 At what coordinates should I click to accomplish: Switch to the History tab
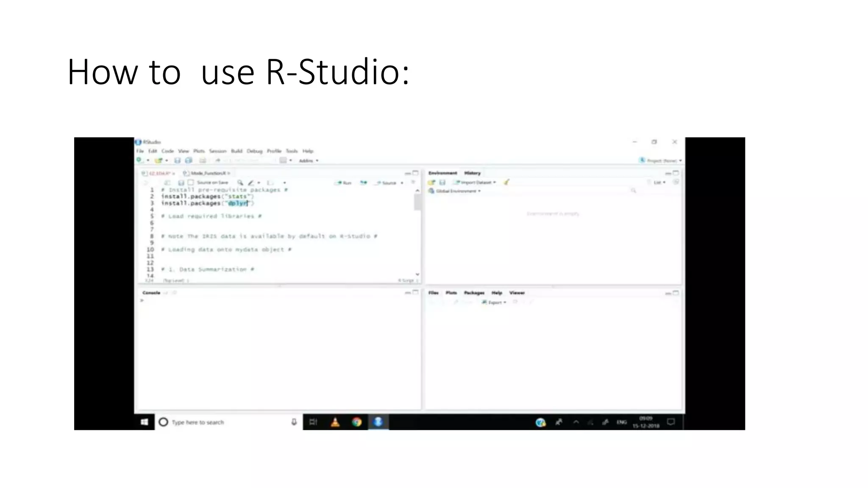click(x=472, y=173)
